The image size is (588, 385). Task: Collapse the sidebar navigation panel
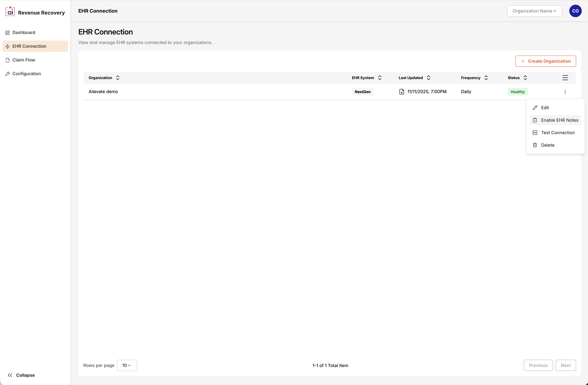[x=21, y=375]
